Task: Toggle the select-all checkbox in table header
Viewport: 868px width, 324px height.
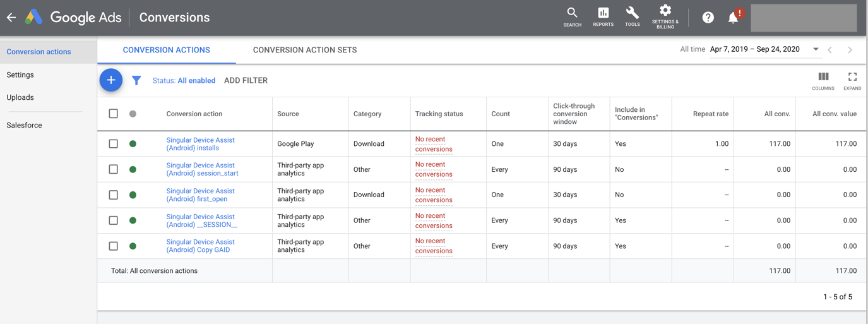Action: 113,114
